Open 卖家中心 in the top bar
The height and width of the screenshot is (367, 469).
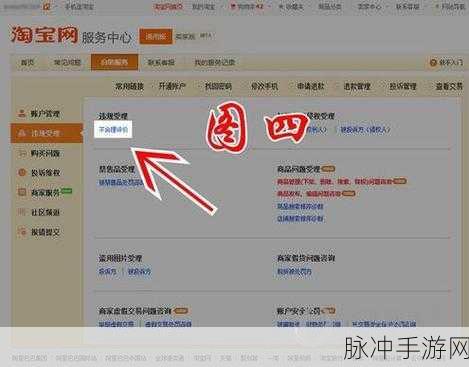368,6
